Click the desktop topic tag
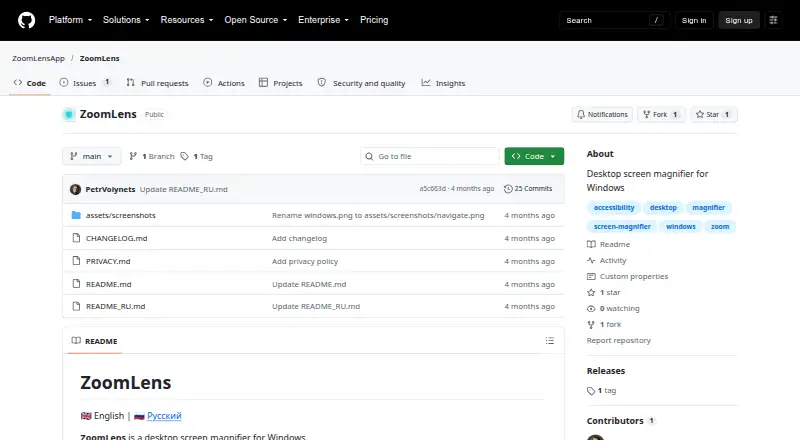The height and width of the screenshot is (440, 800). 663,208
